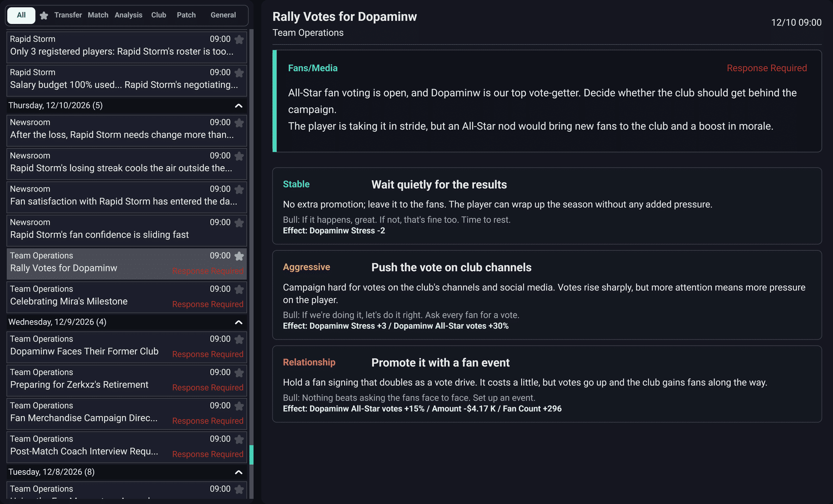Select the starred favorites filter tab

click(44, 16)
